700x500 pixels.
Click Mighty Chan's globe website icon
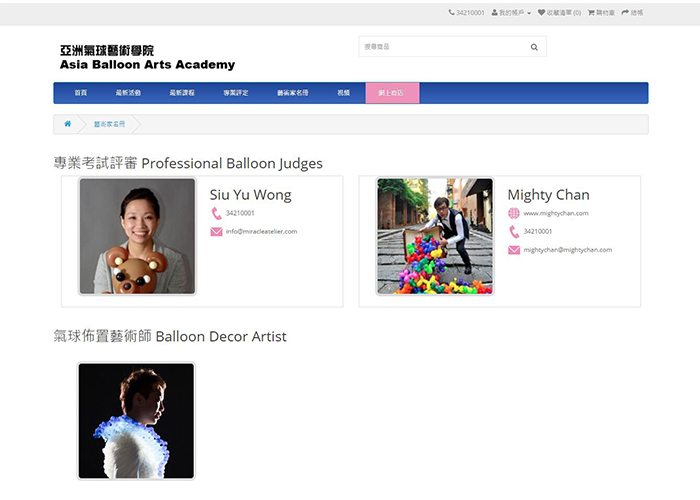tap(514, 213)
